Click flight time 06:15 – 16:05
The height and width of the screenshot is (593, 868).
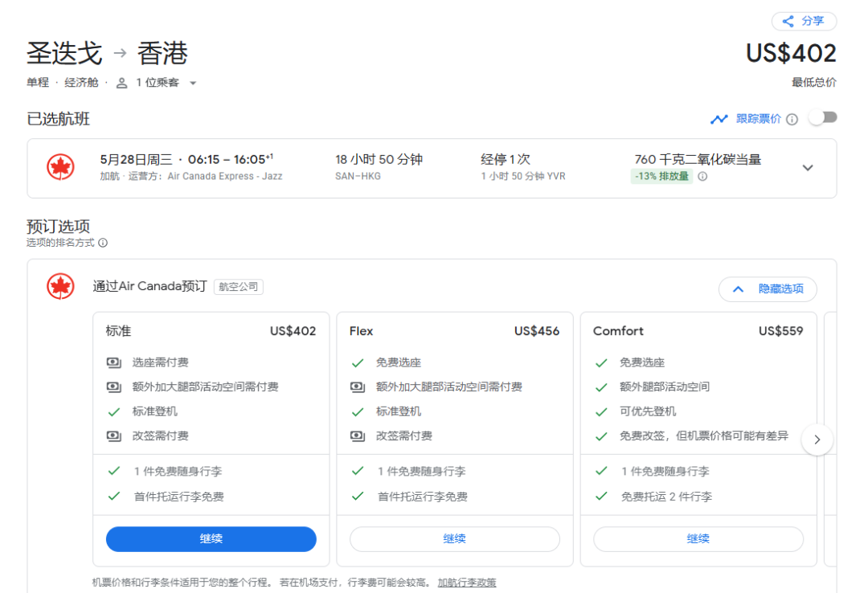pyautogui.click(x=231, y=160)
